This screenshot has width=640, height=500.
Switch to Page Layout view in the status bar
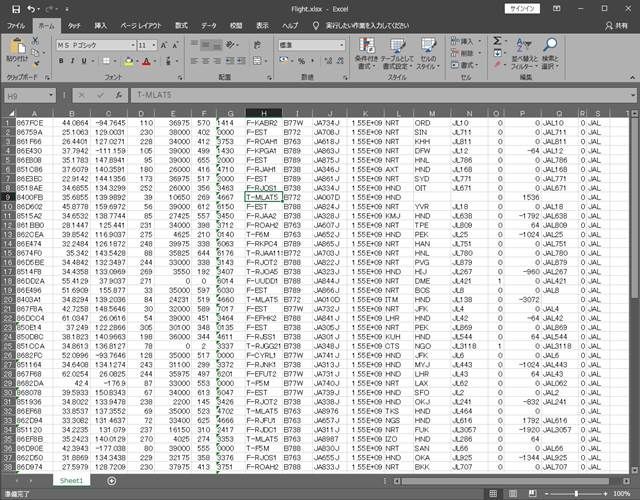(513, 493)
